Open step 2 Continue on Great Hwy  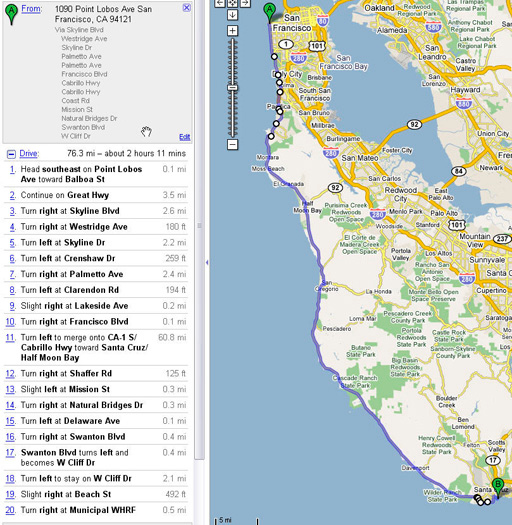point(96,195)
